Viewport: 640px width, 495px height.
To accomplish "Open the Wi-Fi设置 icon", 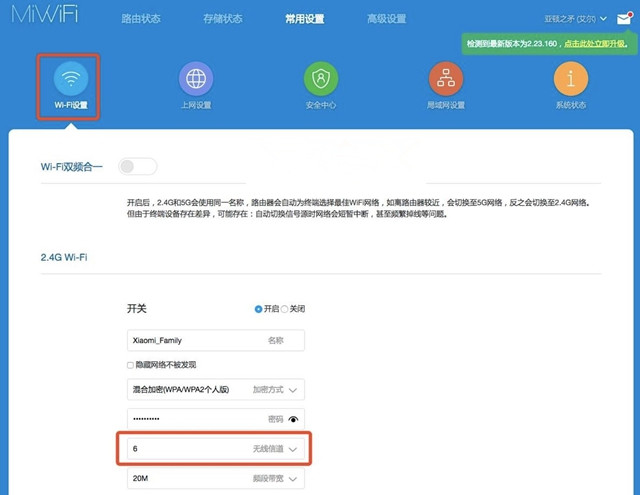I will 70,78.
